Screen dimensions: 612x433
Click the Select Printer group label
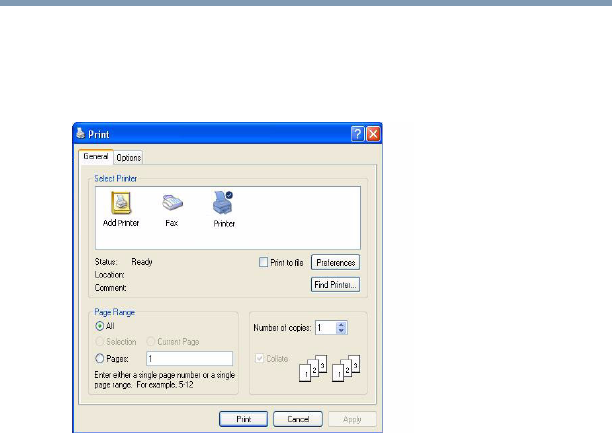[116, 178]
